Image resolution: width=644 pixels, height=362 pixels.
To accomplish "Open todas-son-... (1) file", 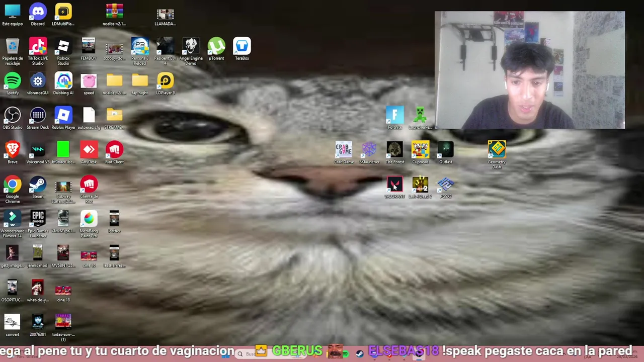I will pyautogui.click(x=63, y=328).
